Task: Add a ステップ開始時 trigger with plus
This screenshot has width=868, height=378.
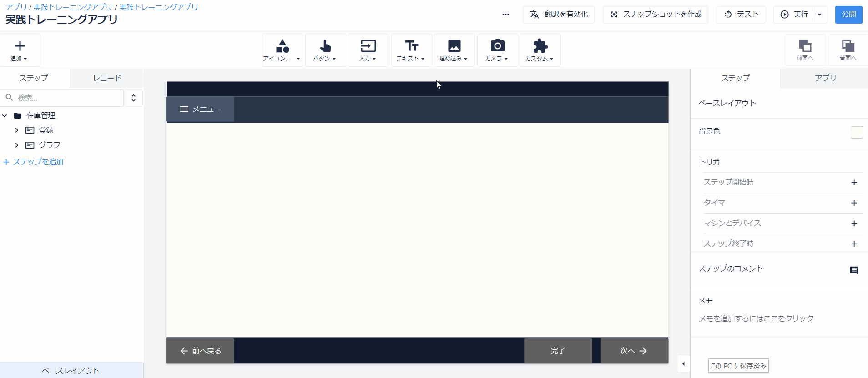Action: point(854,183)
